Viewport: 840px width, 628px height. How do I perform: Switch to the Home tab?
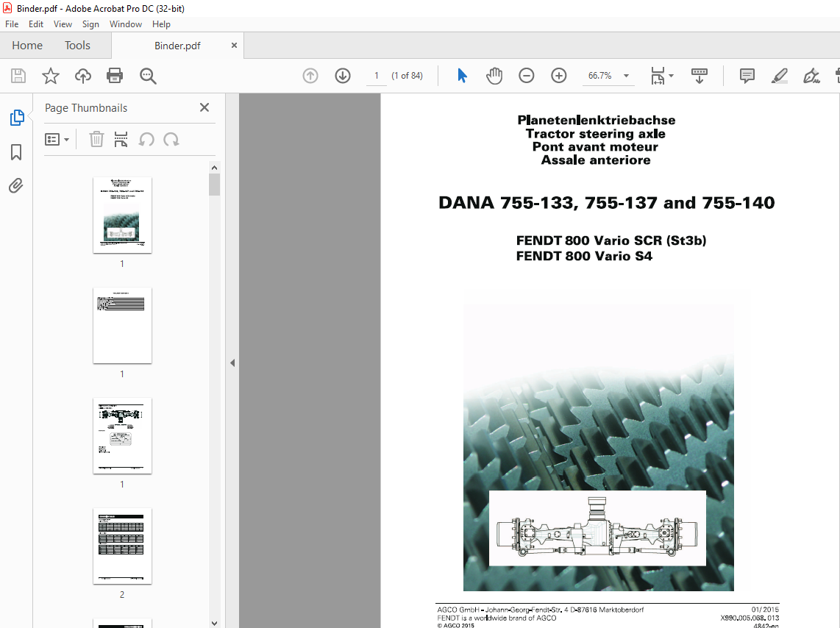[27, 46]
